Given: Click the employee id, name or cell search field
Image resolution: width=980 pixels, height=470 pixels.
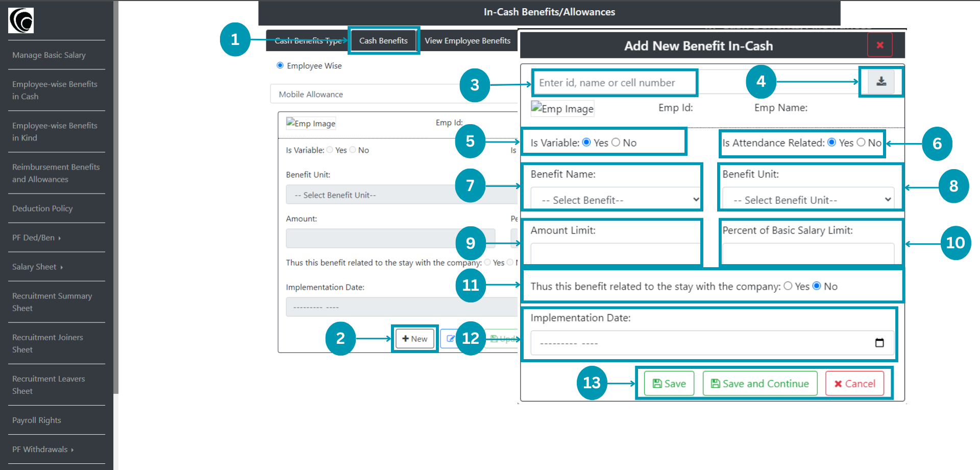Looking at the screenshot, I should pos(615,82).
